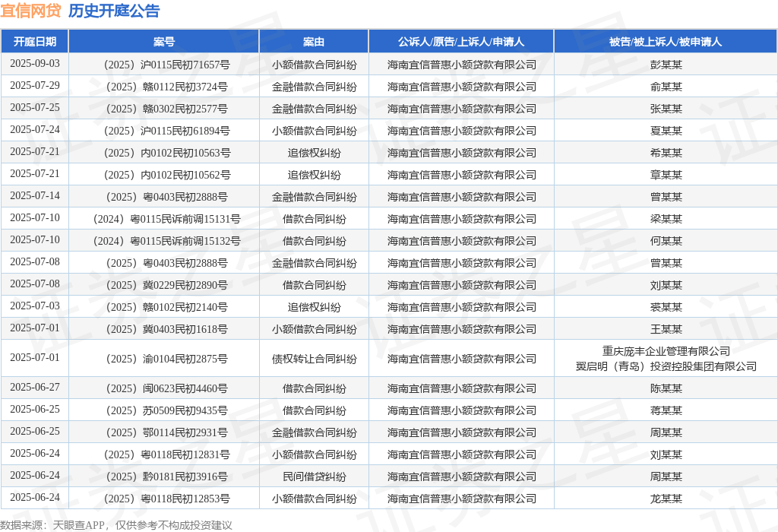Image resolution: width=778 pixels, height=532 pixels.
Task: Click the date 2025-07-14
Action: (35, 195)
